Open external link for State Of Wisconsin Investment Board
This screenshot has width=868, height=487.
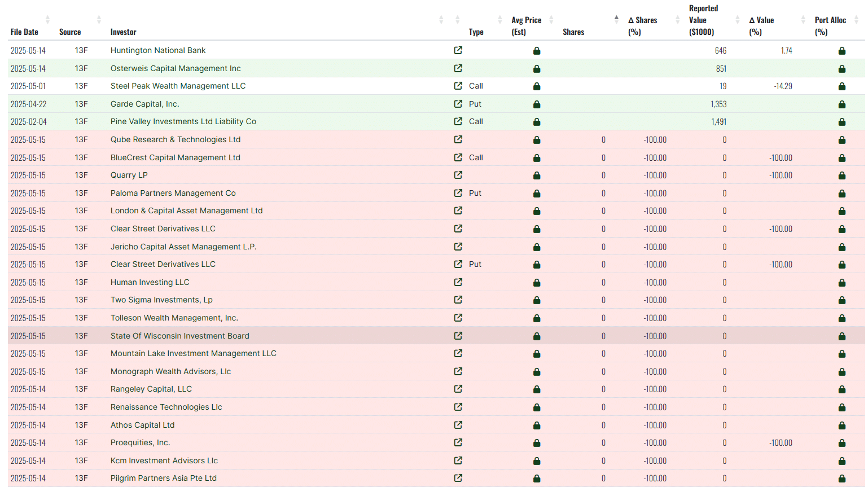tap(458, 336)
